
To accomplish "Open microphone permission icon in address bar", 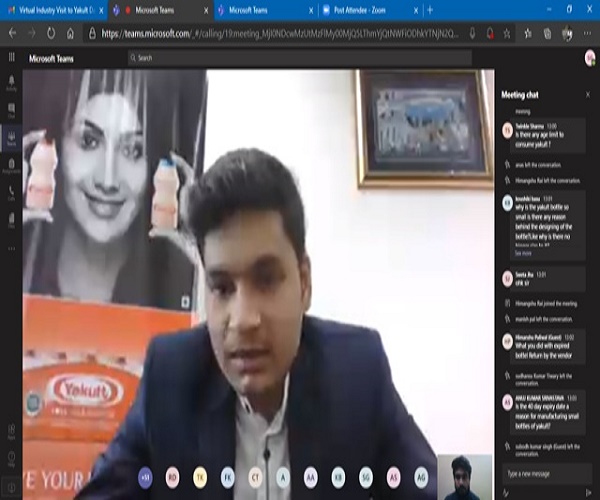I will click(x=472, y=34).
